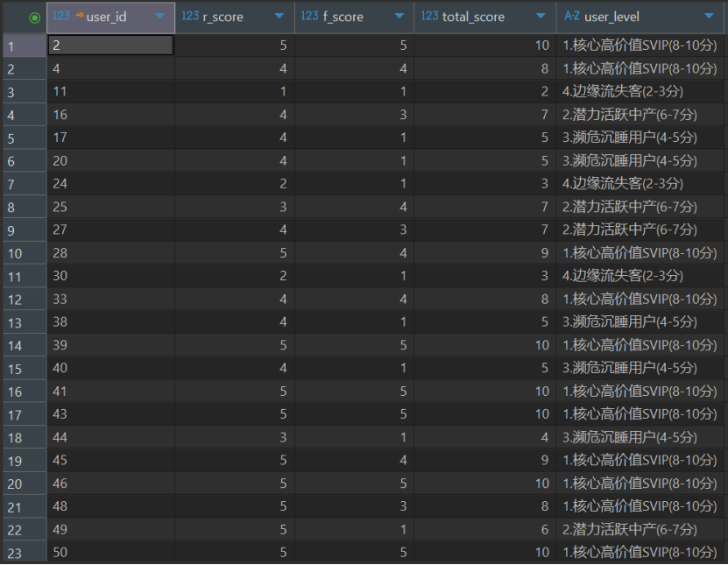This screenshot has width=728, height=565.
Task: Click total_score value 4 for user 44
Action: (485, 437)
